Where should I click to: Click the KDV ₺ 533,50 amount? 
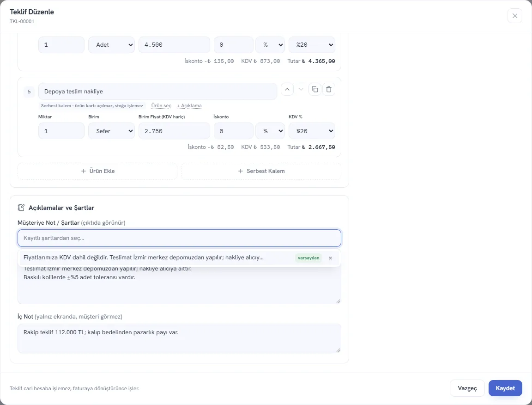[x=260, y=147]
